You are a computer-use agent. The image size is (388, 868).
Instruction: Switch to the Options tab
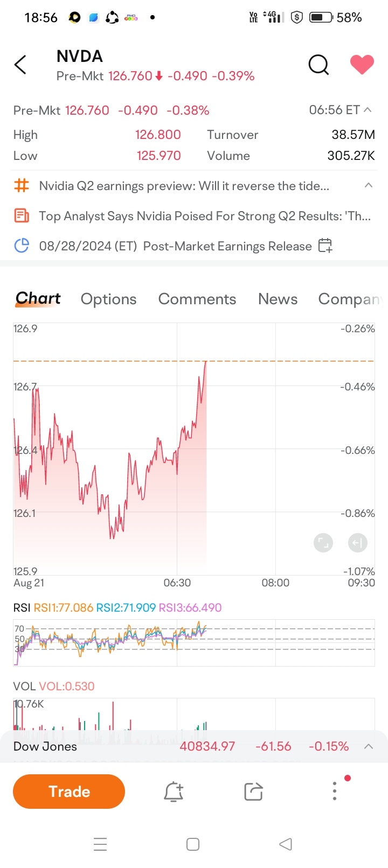point(108,299)
